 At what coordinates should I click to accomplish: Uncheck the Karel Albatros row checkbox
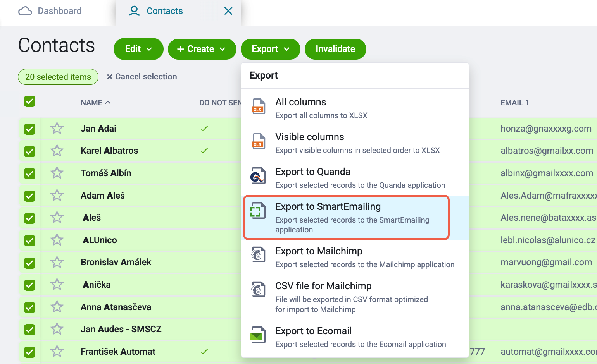pos(30,151)
